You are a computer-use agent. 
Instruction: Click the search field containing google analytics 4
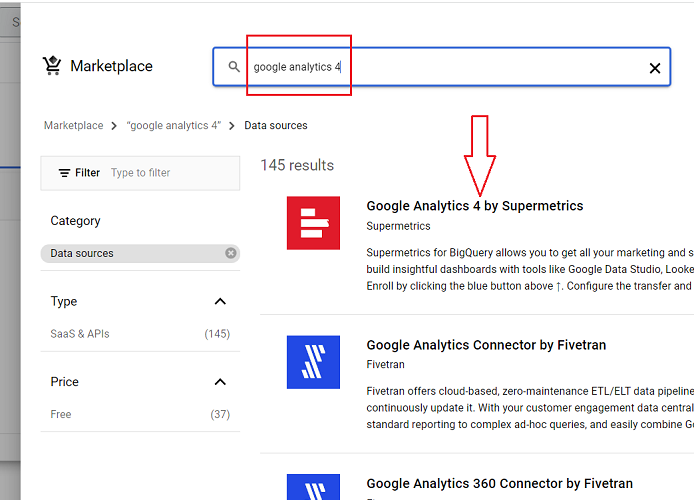pyautogui.click(x=441, y=67)
